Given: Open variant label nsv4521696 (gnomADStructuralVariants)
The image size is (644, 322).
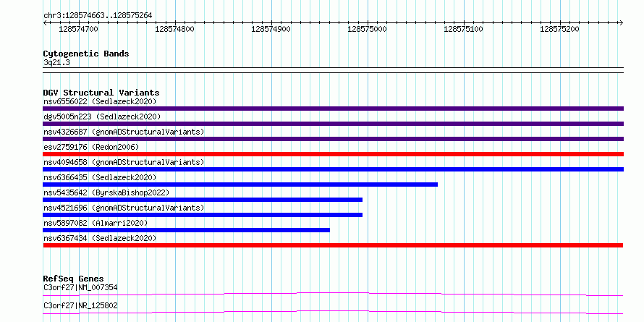Looking at the screenshot, I should point(124,208).
